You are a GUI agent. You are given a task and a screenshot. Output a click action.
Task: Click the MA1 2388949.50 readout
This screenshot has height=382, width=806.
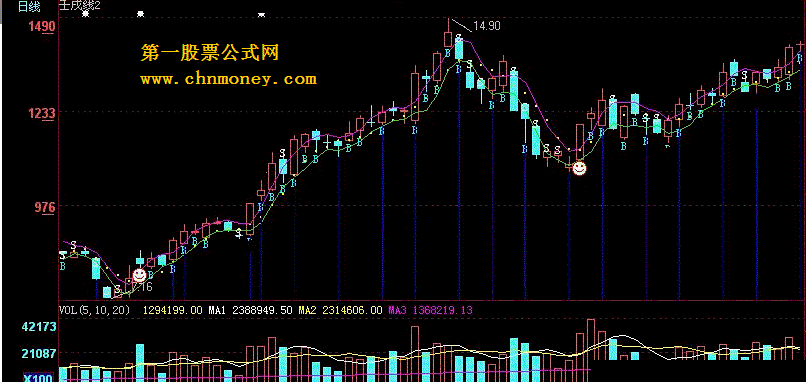tap(250, 311)
